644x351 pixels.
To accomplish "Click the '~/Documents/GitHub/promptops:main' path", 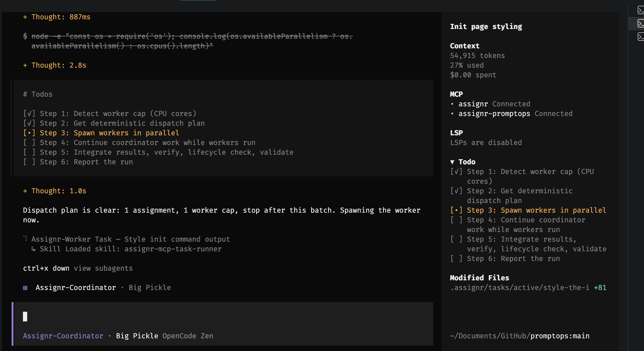I will pos(520,336).
